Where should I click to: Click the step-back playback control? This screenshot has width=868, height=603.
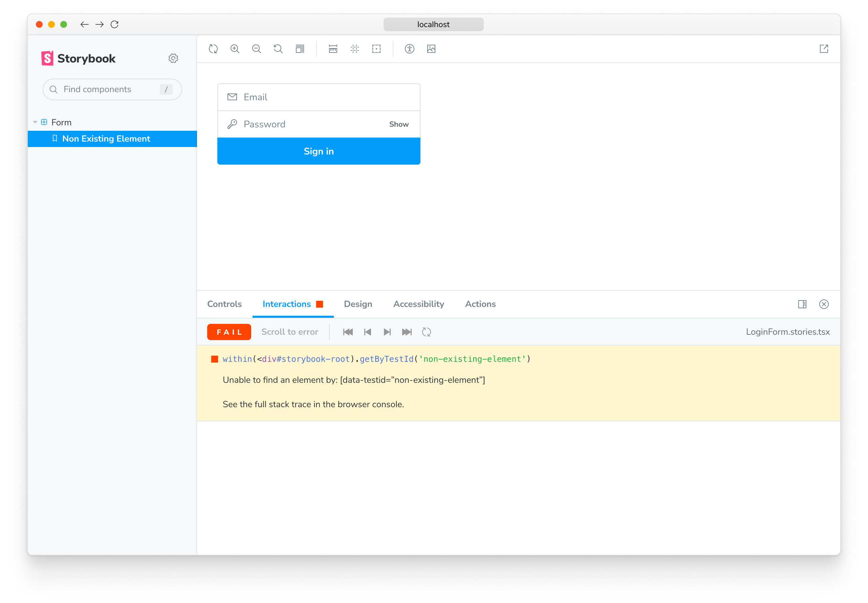368,332
